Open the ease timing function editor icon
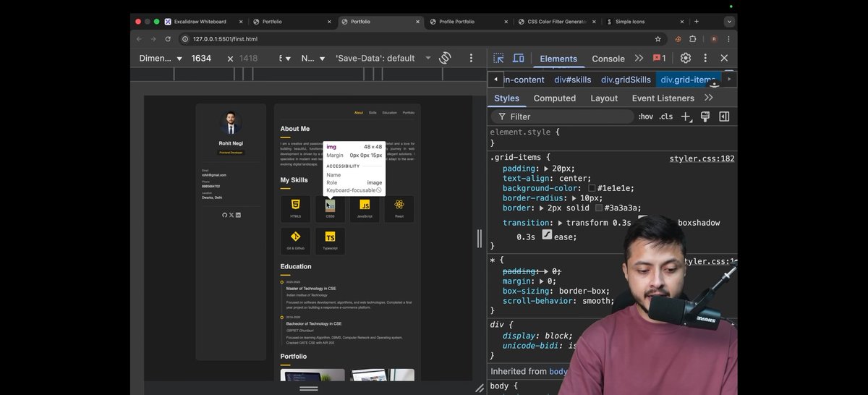The height and width of the screenshot is (395, 868). [547, 235]
